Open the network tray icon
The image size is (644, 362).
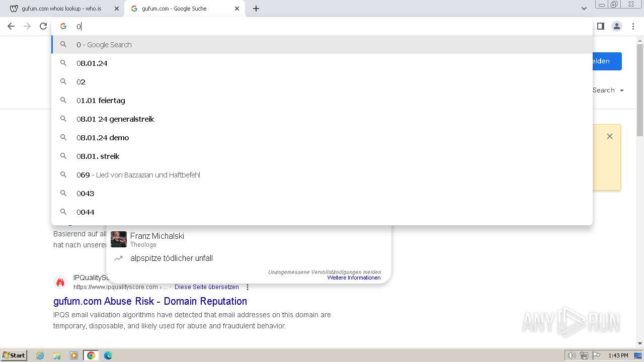tap(584, 355)
